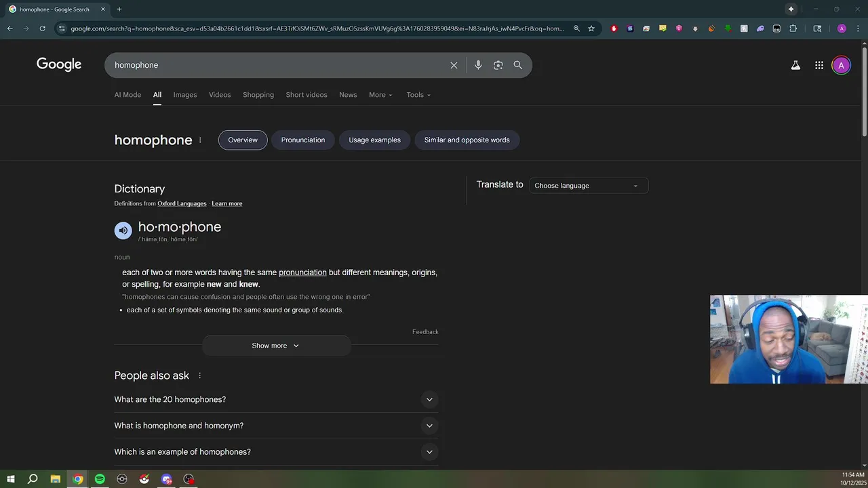
Task: Select the Overview chip
Action: pyautogui.click(x=243, y=140)
